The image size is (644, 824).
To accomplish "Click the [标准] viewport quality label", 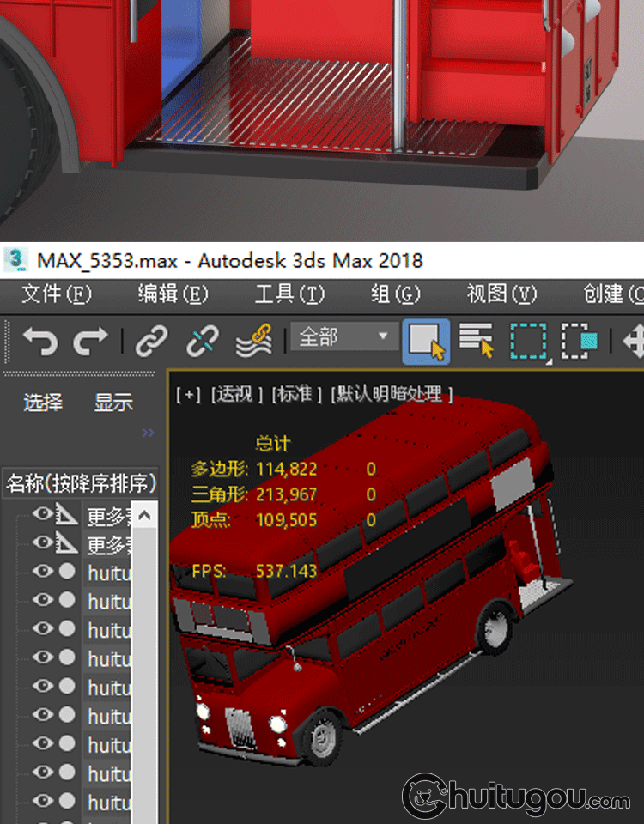I will click(296, 394).
